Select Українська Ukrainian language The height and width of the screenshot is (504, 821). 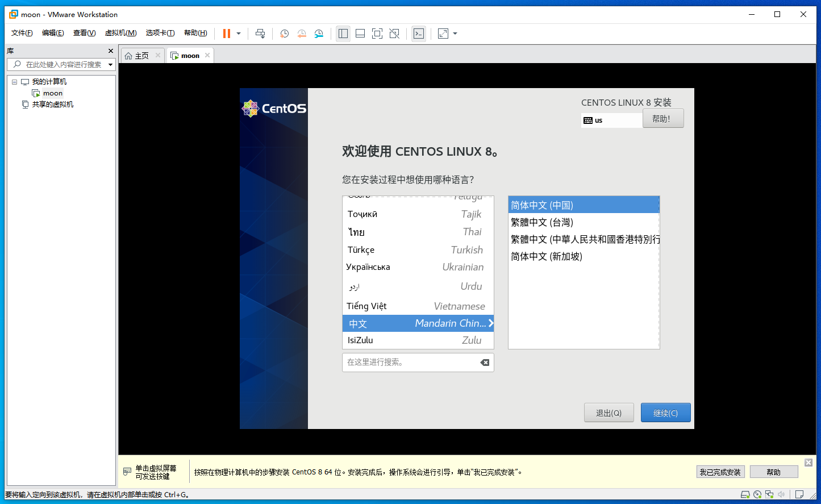coord(418,267)
